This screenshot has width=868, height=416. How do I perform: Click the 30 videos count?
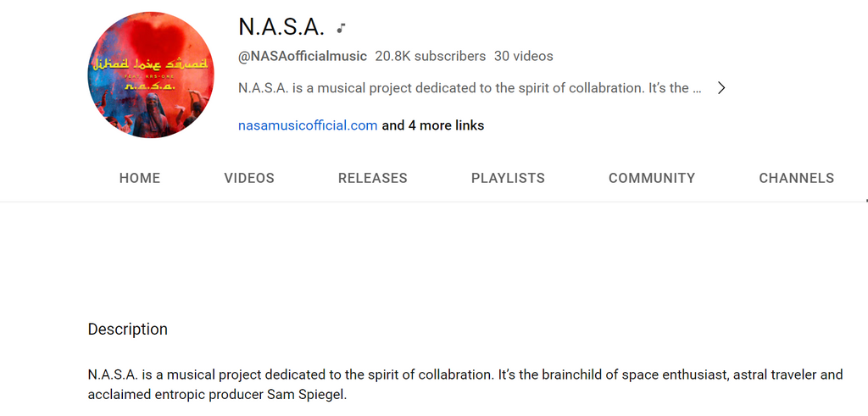click(524, 56)
